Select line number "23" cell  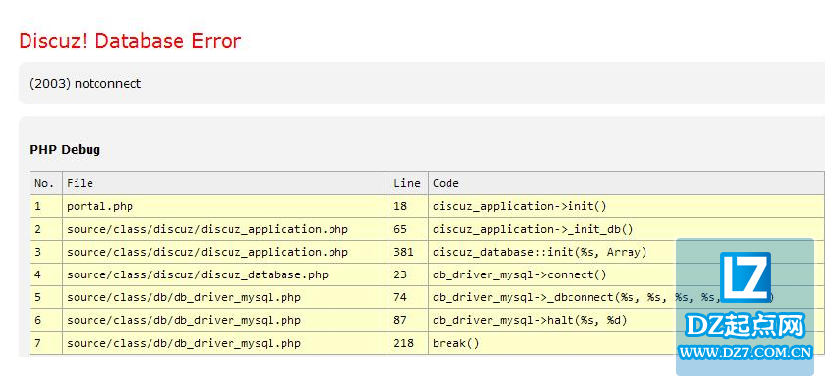[408, 275]
